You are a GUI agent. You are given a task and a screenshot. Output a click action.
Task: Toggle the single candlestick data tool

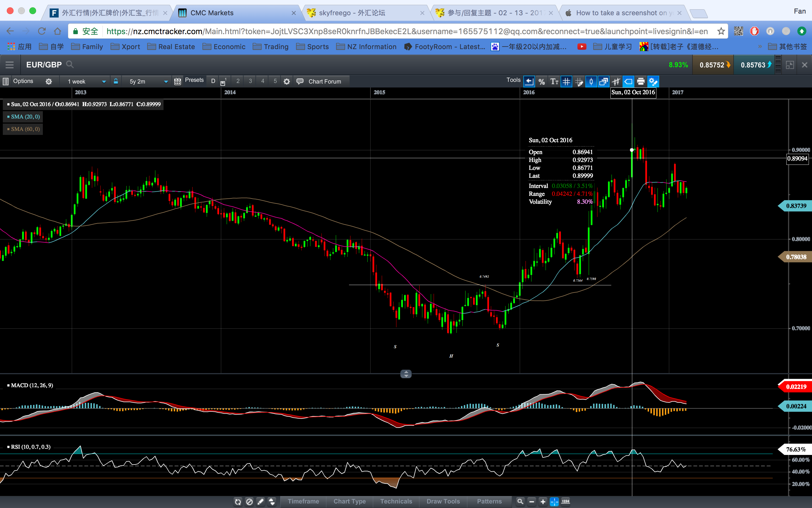pyautogui.click(x=591, y=81)
